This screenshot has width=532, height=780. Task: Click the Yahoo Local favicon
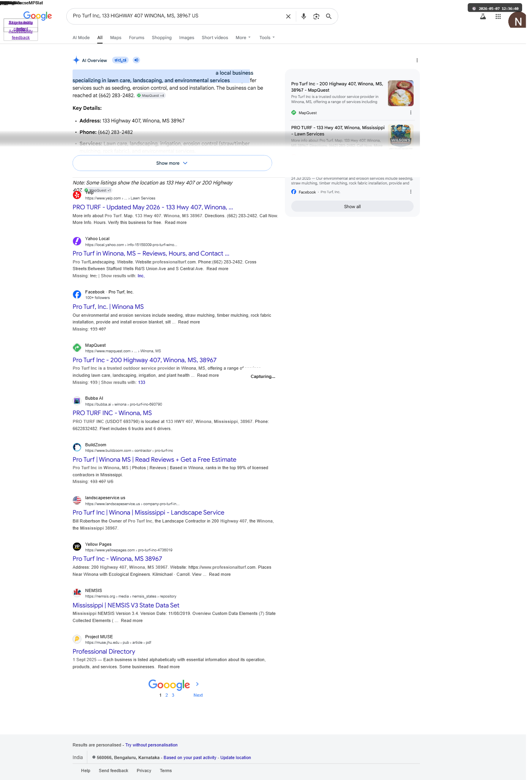coord(77,241)
